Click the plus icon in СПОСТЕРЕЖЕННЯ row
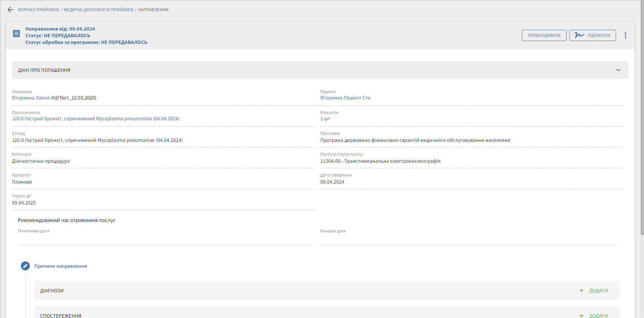The image size is (644, 318). (581, 315)
